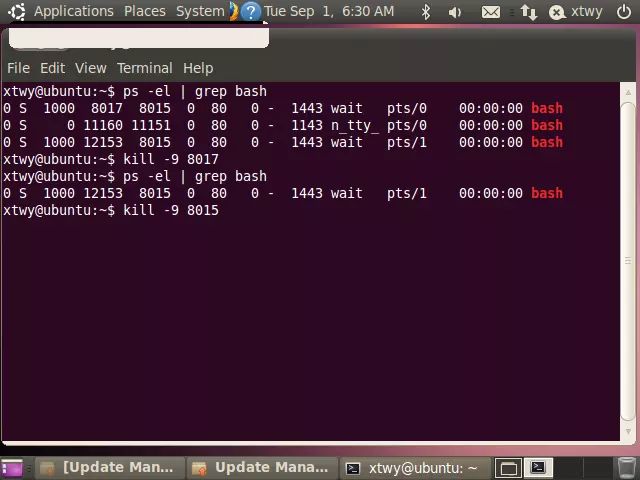Switch to the first workspace
Viewport: 640px width, 480px height.
coord(508,468)
